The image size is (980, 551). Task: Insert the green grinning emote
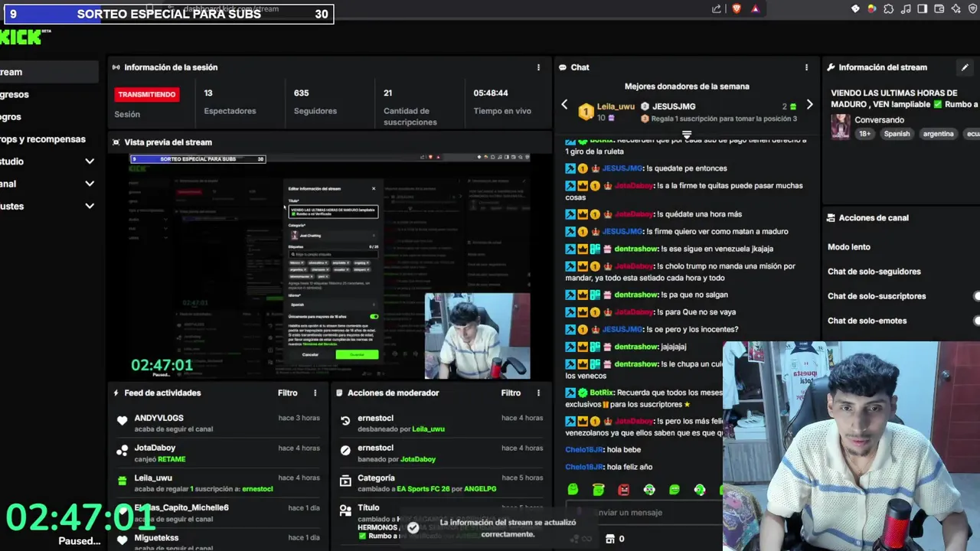pyautogui.click(x=674, y=490)
